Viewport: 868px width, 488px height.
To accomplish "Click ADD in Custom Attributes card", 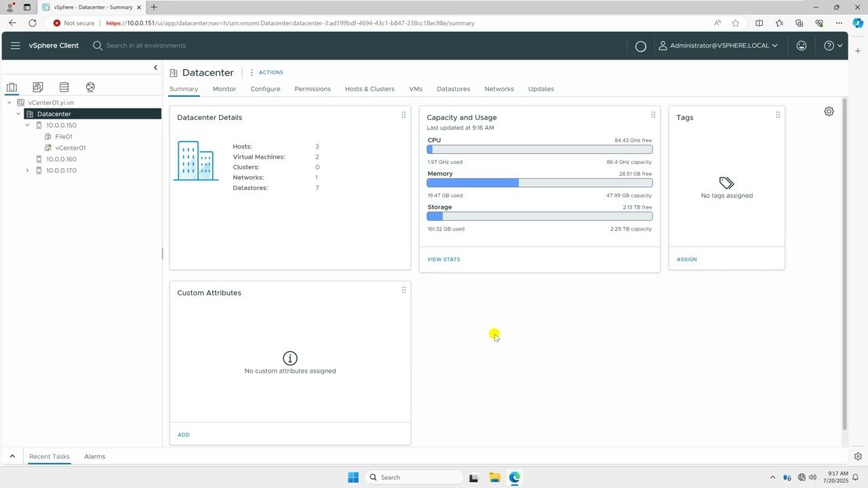I will (x=184, y=434).
